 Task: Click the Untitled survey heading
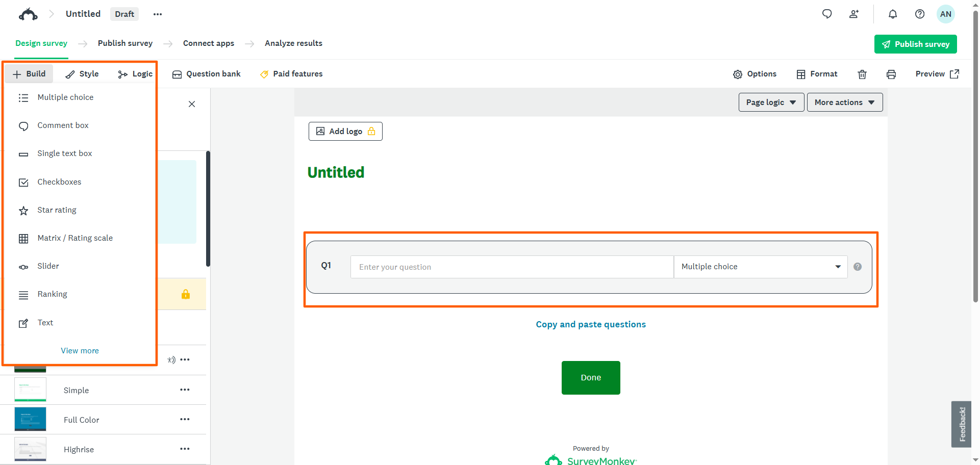(x=336, y=172)
